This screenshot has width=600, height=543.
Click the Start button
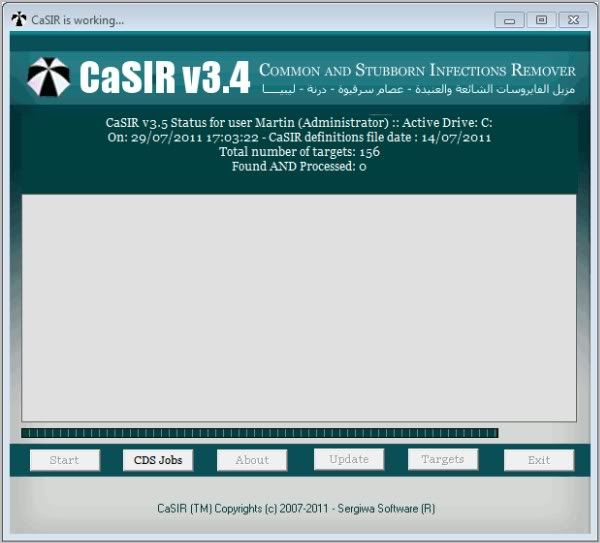click(x=65, y=460)
